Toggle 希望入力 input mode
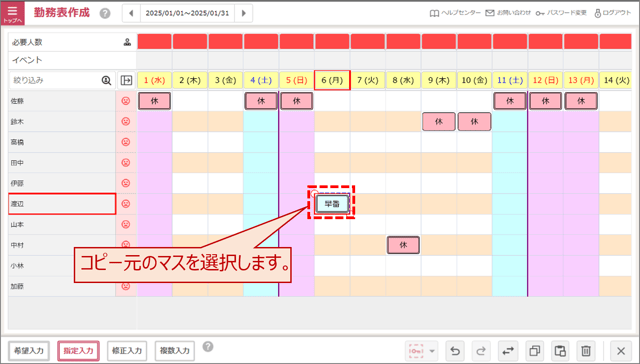This screenshot has height=364, width=640. 29,351
